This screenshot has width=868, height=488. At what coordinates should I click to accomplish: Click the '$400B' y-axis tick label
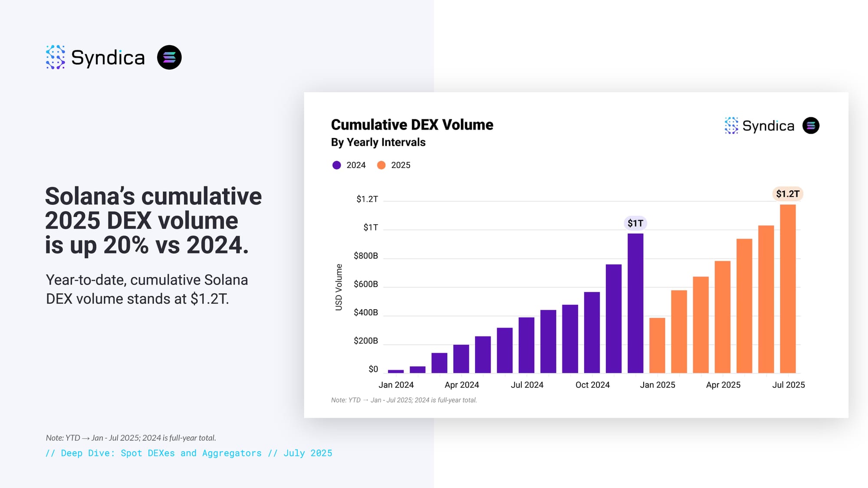[x=366, y=312]
